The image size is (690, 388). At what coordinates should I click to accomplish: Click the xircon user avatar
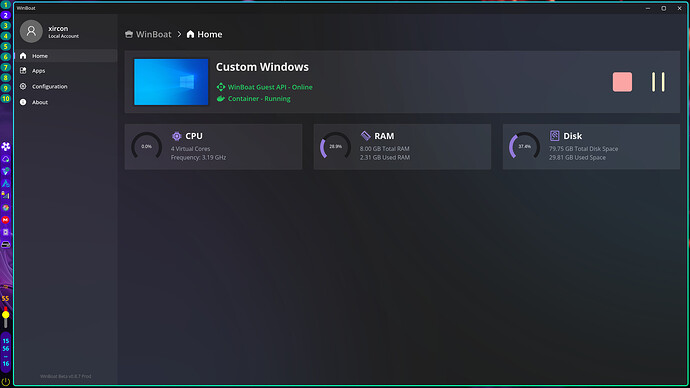click(x=31, y=31)
